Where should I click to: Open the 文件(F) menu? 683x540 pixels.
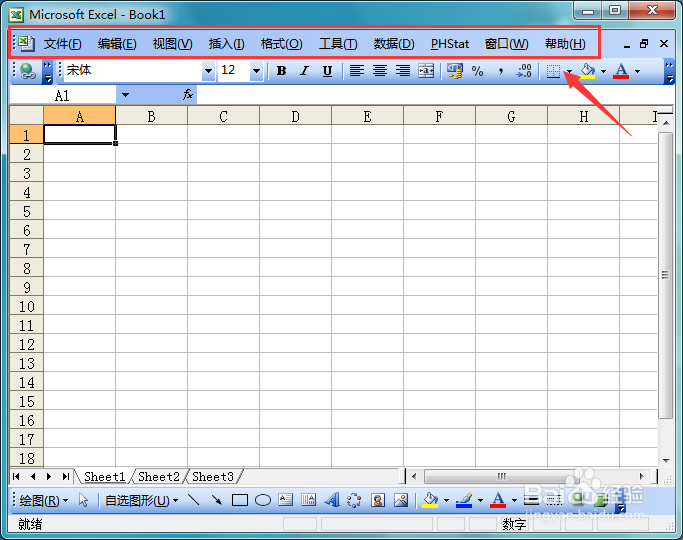click(x=62, y=44)
